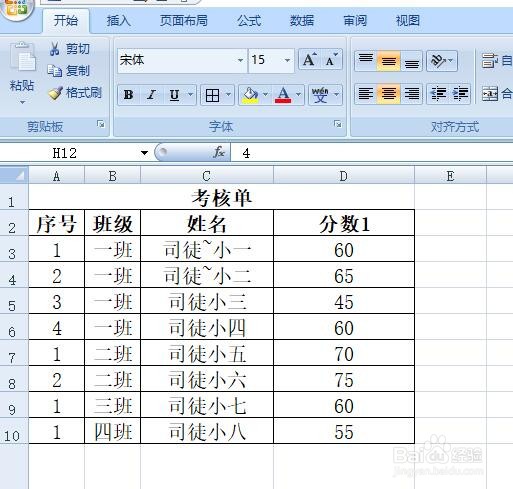Image resolution: width=513 pixels, height=489 pixels.
Task: Select cell containing 司徒小三
Action: [x=207, y=301]
